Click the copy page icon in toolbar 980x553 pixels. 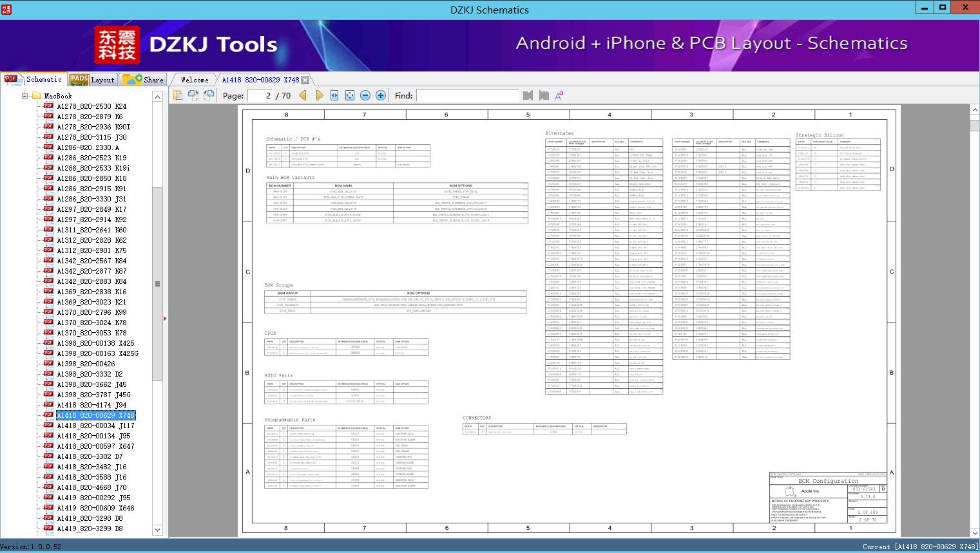(x=177, y=95)
